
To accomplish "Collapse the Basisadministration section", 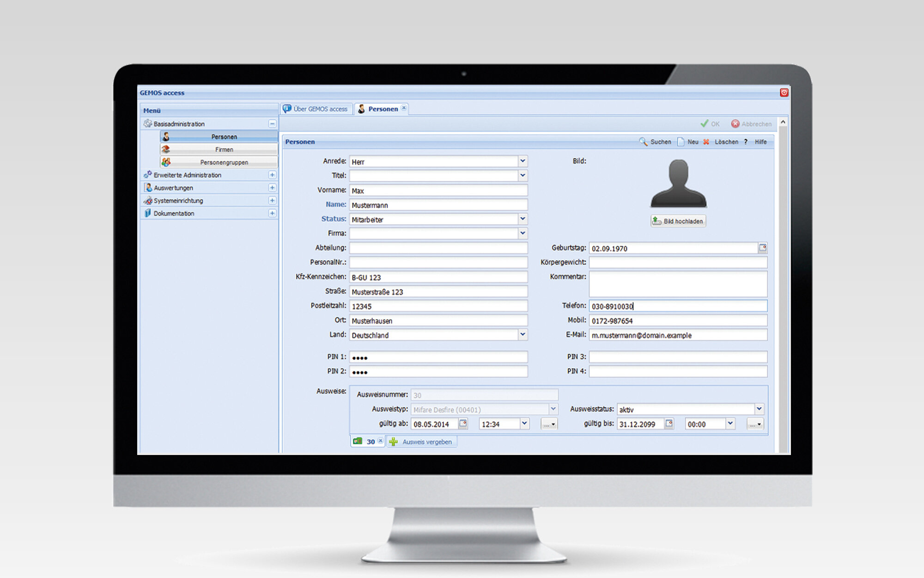I will tap(272, 124).
